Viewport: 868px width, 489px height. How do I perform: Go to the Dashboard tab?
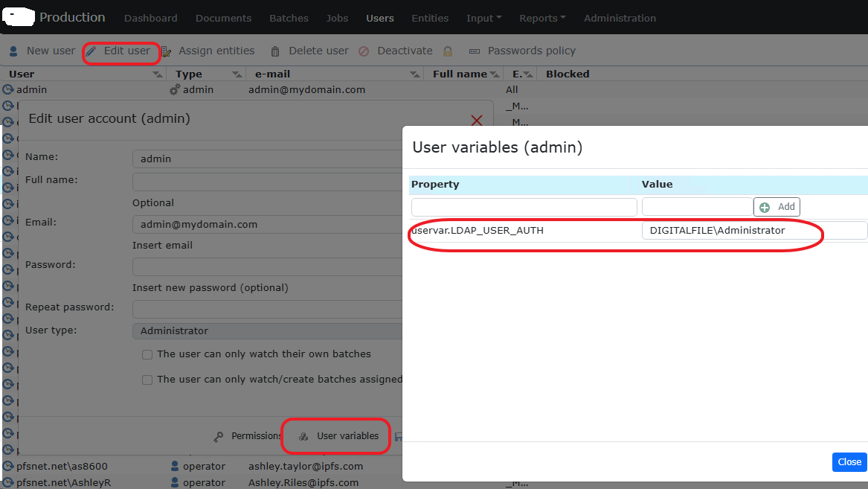[x=151, y=18]
